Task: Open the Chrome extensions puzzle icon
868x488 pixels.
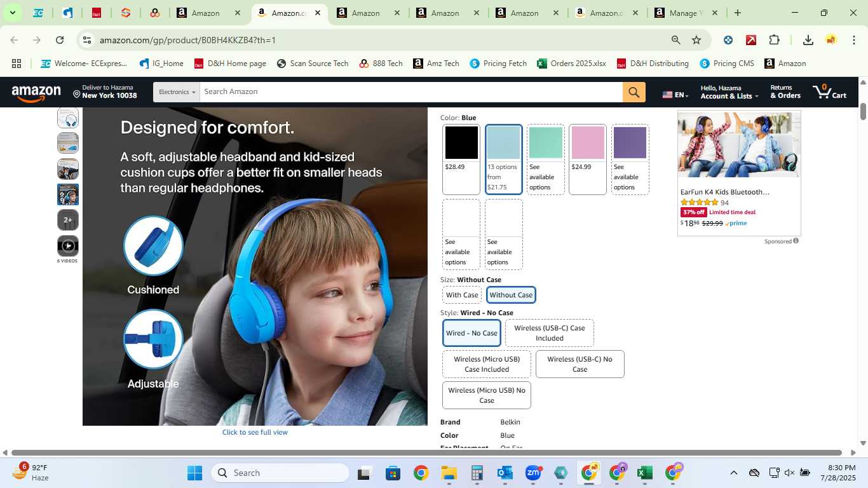Action: pos(774,40)
